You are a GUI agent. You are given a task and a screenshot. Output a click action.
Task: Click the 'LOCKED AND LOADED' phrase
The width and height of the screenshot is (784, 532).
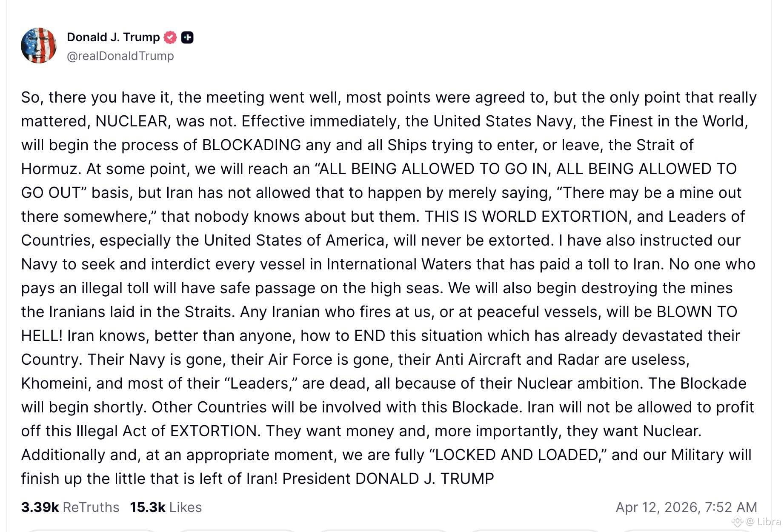point(517,455)
